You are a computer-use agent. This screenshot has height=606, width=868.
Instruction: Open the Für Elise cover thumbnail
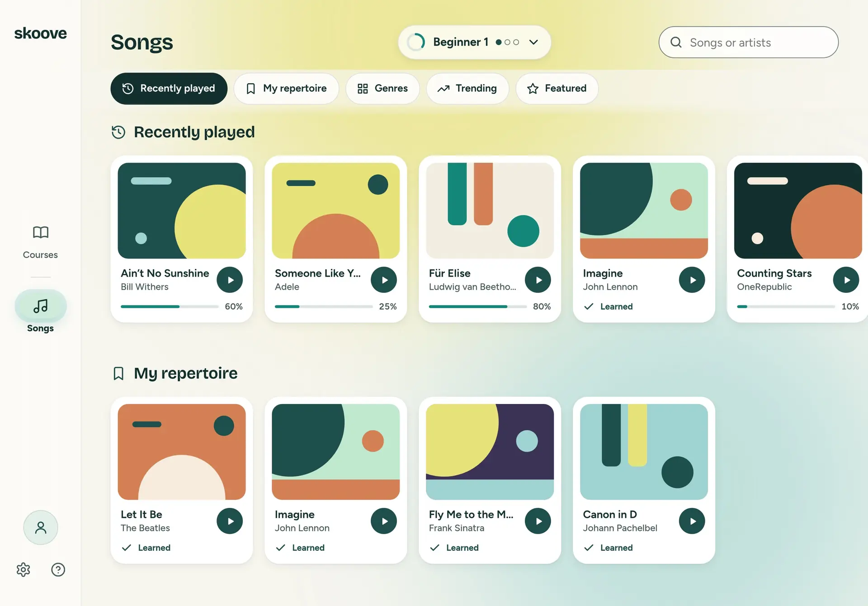click(x=490, y=211)
